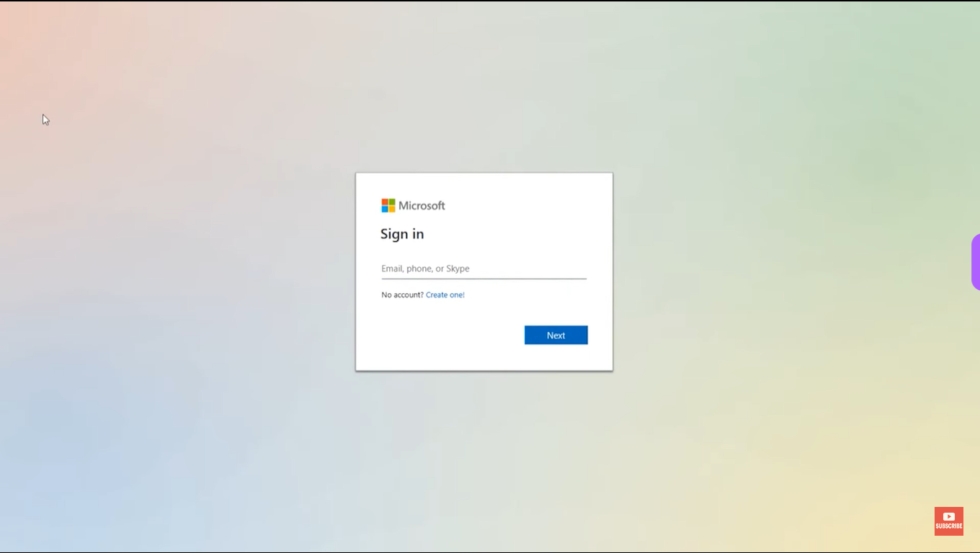Click the blue Next button
This screenshot has width=980, height=553.
coord(556,336)
